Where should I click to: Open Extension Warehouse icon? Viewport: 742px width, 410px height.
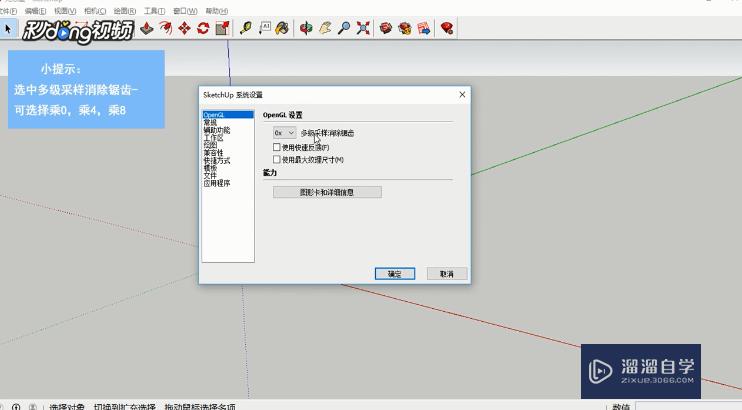(405, 28)
